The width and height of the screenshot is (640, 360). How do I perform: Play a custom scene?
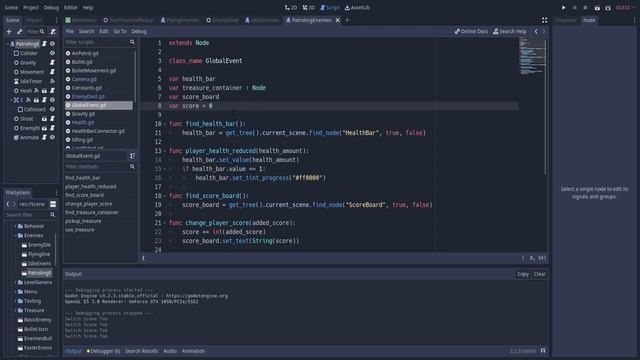tap(608, 7)
